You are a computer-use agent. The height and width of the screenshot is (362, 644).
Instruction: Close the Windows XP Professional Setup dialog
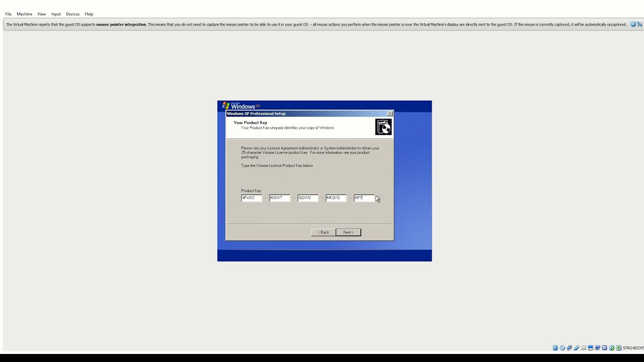(390, 114)
